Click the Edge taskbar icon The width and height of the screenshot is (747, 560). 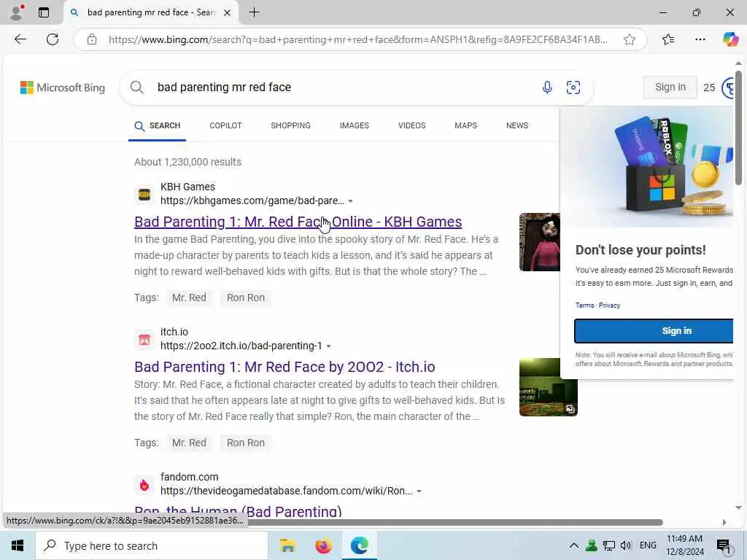coord(359,545)
